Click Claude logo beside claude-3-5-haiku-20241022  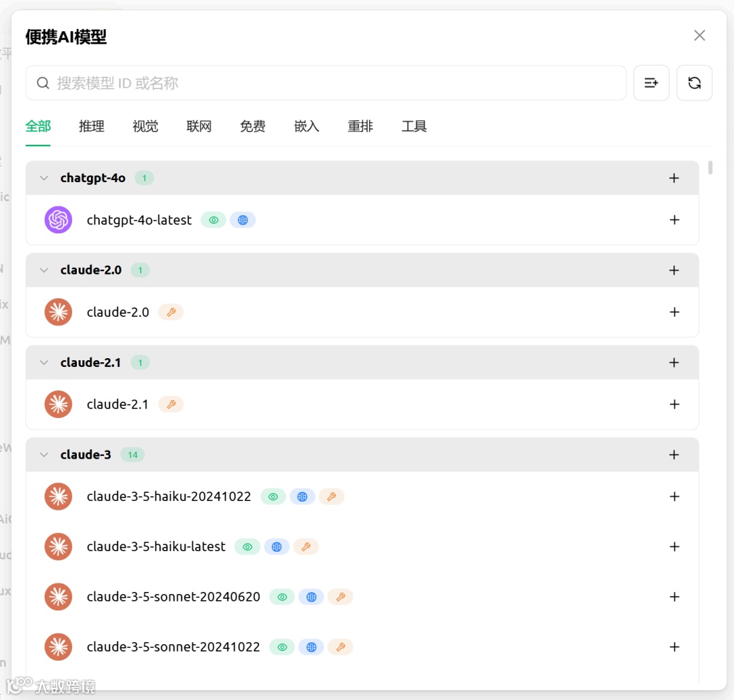click(x=58, y=496)
